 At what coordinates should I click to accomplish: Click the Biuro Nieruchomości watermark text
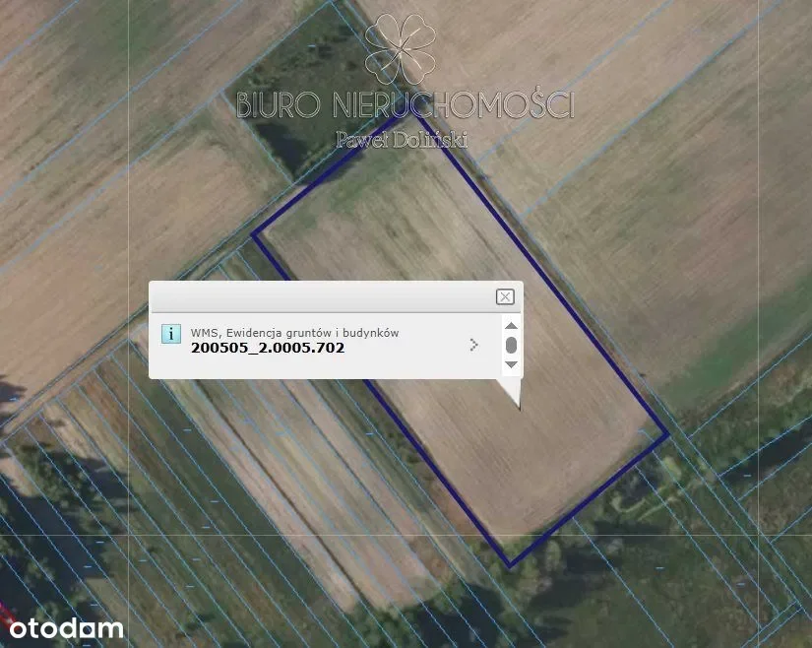click(x=405, y=104)
